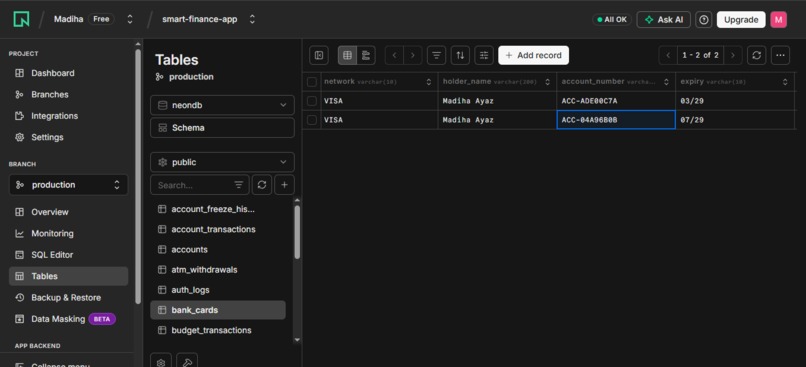The image size is (806, 367).
Task: Click the Add record button
Action: (534, 56)
